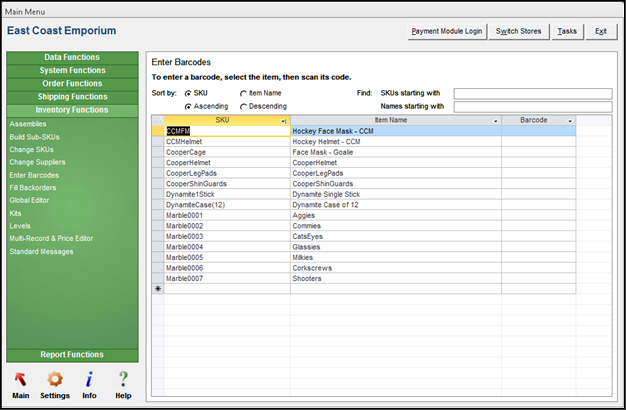
Task: Click Dynamite Single Stick item name
Action: pos(326,194)
